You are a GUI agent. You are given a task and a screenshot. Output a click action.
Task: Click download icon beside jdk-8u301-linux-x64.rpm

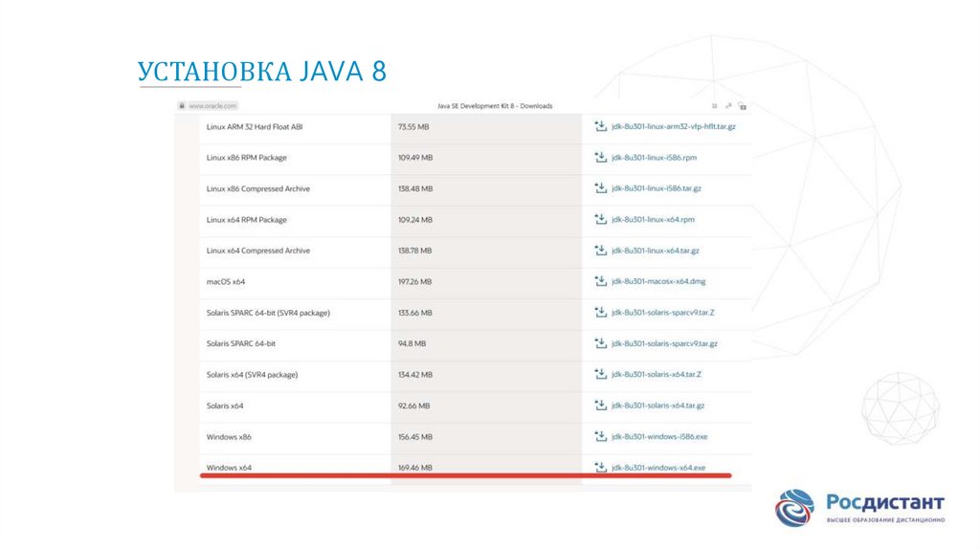pos(601,219)
